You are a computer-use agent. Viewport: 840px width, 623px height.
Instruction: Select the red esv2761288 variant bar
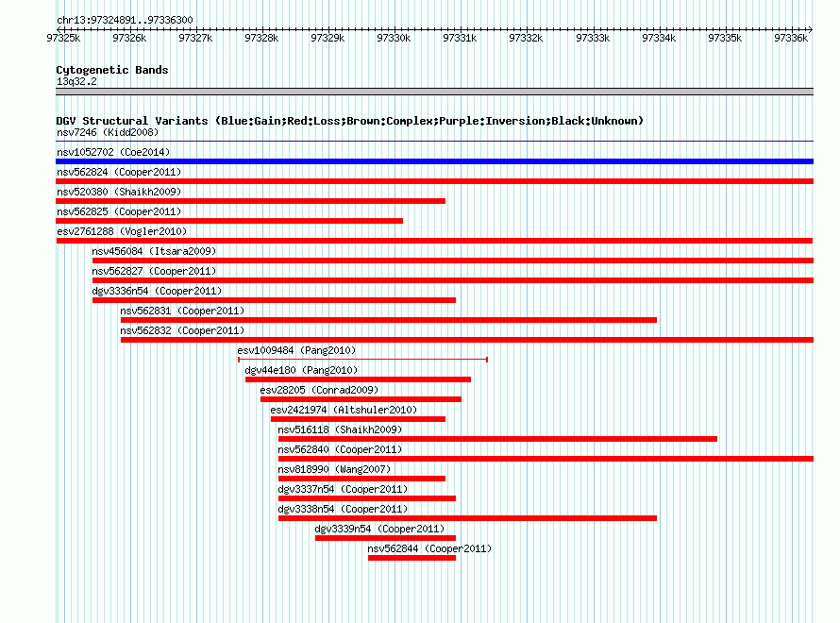[434, 241]
